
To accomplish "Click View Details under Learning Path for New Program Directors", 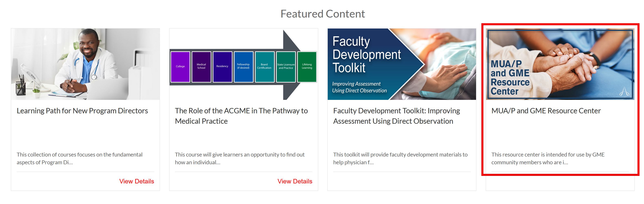I will 137,181.
